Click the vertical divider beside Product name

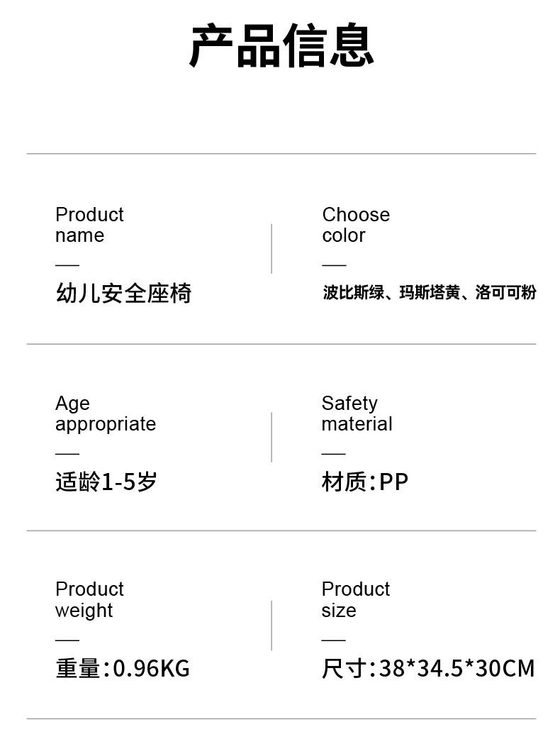tap(271, 249)
